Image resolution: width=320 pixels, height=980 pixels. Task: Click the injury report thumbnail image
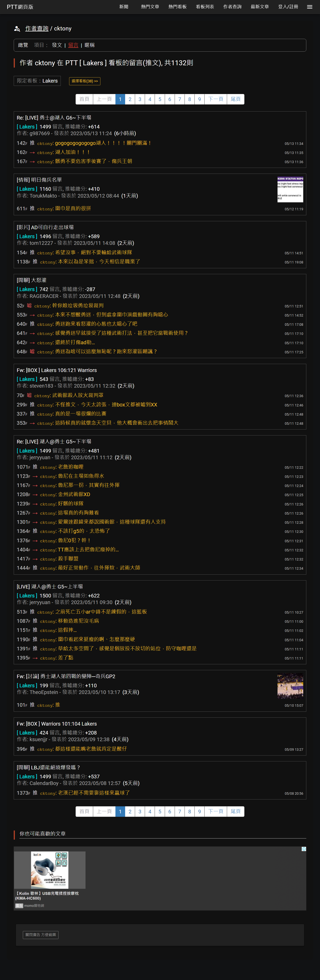(290, 190)
